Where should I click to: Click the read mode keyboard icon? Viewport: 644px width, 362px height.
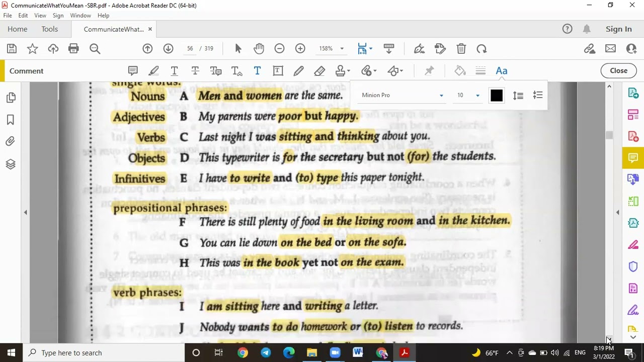[x=389, y=49]
